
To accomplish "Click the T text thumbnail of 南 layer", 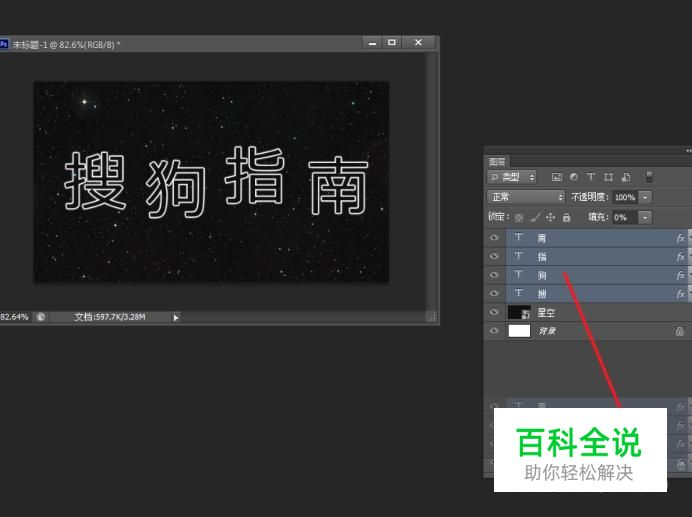I will point(519,237).
